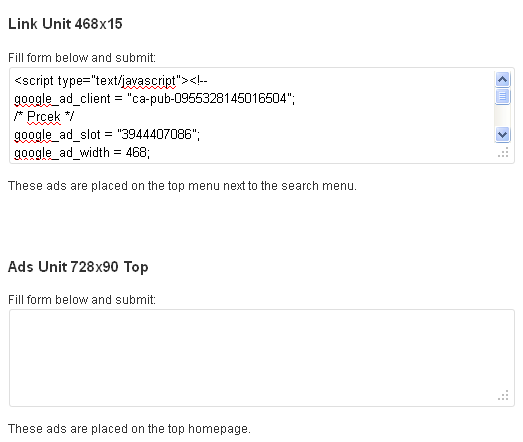Click the ca-pub publisher ID string

click(209, 99)
